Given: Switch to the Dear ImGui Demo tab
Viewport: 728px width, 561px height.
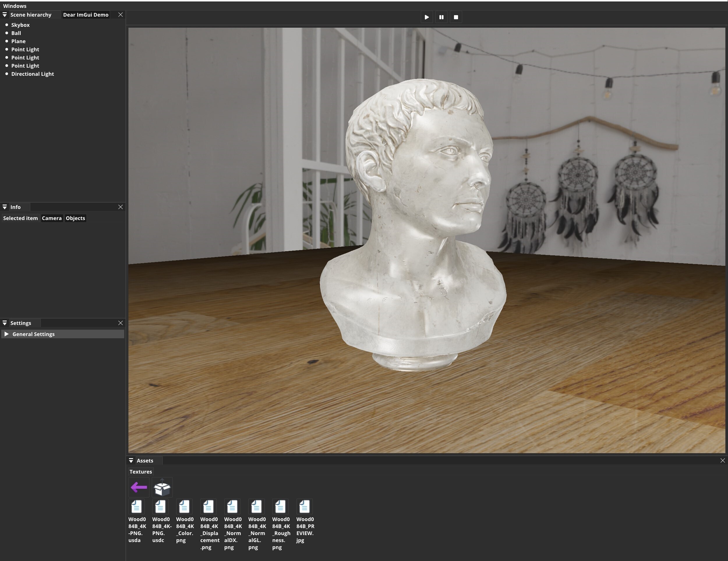Looking at the screenshot, I should tap(86, 15).
